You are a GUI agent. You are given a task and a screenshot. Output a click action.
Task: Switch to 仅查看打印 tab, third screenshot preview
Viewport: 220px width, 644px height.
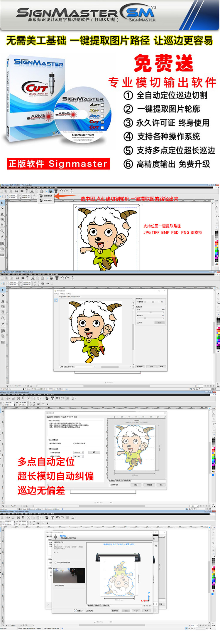(119, 480)
